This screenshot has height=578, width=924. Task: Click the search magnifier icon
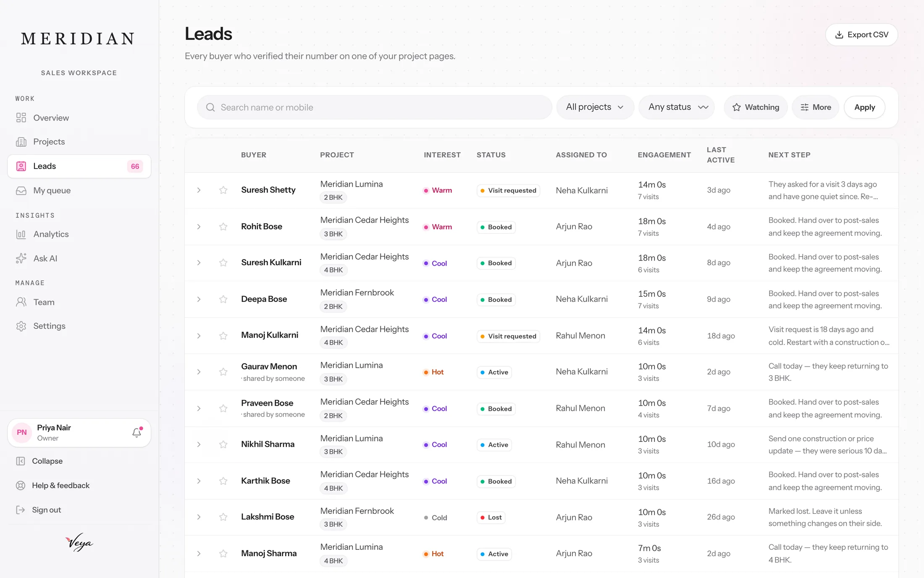point(210,107)
